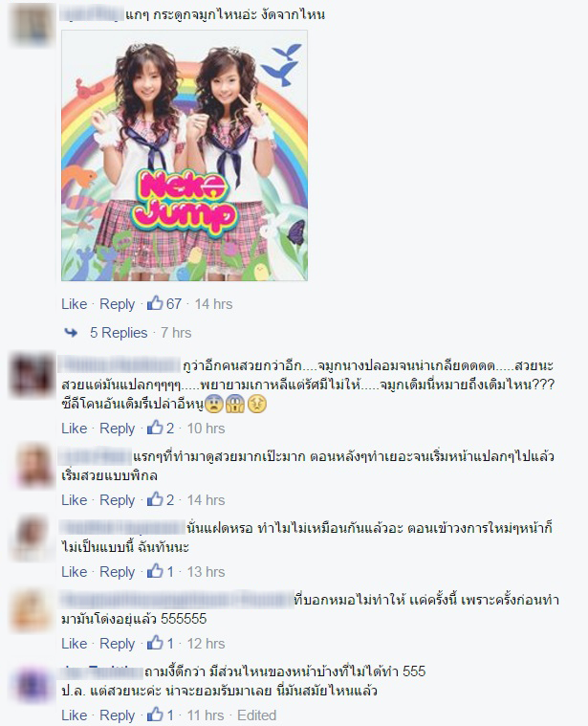
Task: Click the reply arrow icon beside 5 Replies
Action: click(x=71, y=332)
